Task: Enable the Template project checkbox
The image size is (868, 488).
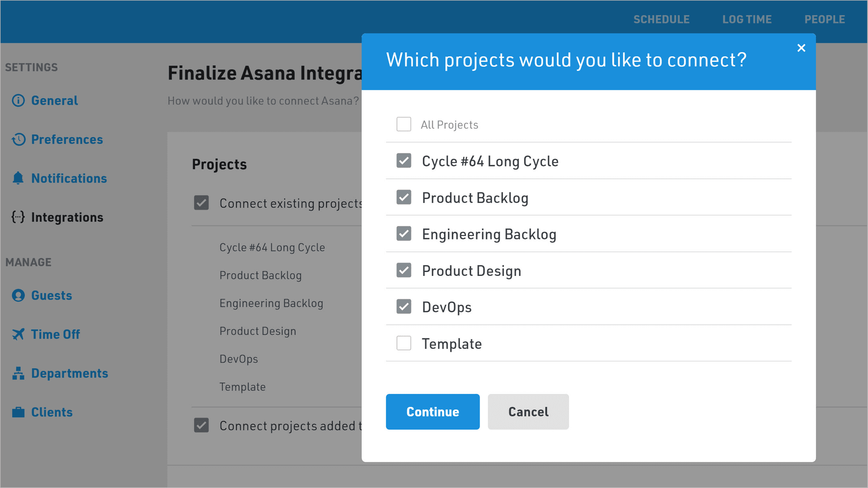Action: 404,343
